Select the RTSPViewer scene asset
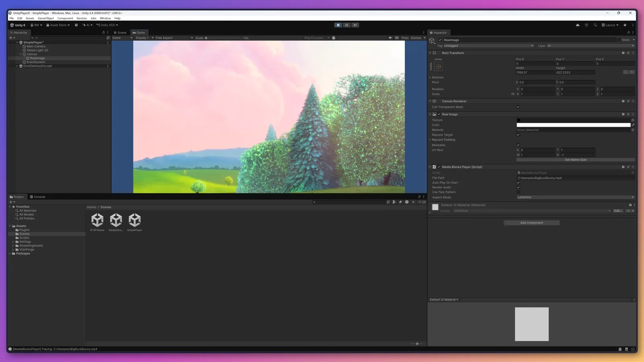Image resolution: width=644 pixels, height=362 pixels. pos(97,222)
